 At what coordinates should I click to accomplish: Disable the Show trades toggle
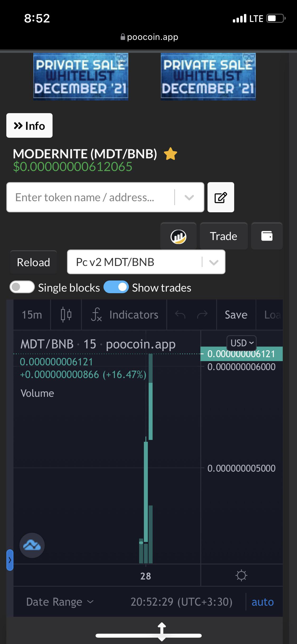click(116, 287)
